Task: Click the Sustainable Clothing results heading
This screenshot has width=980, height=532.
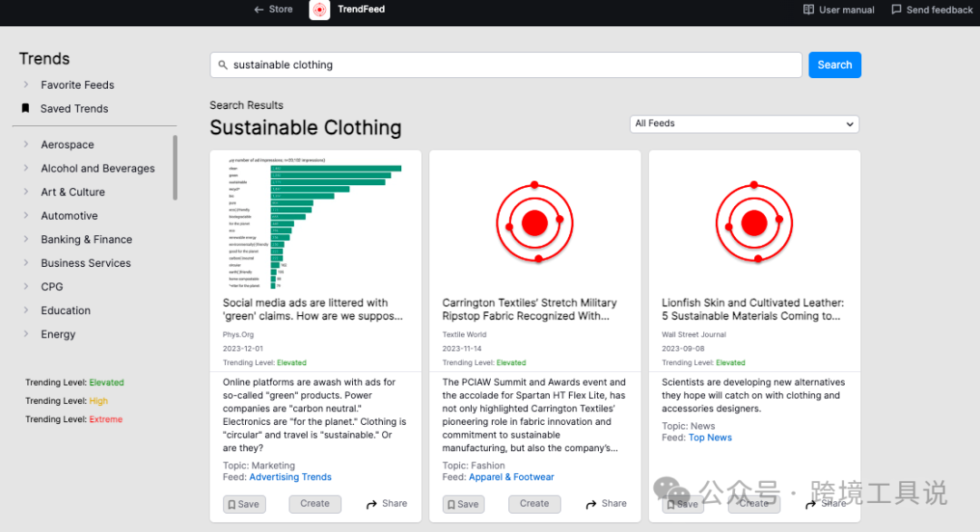Action: [306, 127]
